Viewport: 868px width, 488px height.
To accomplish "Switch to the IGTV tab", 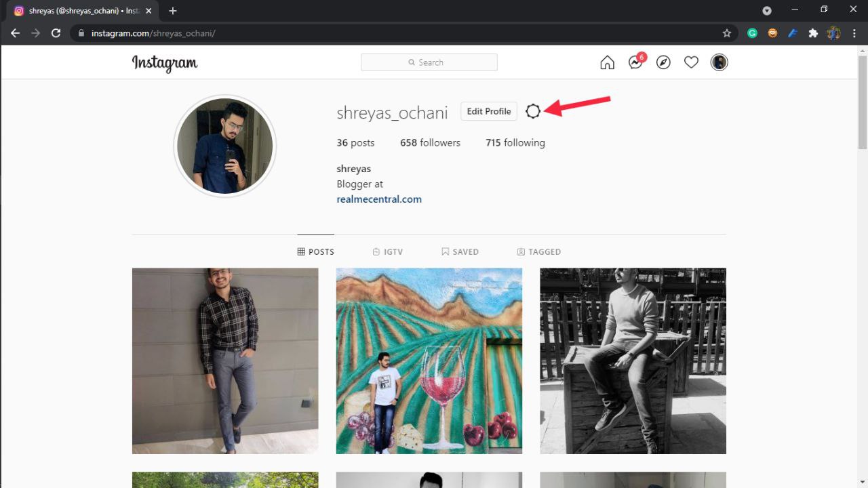I will (x=388, y=251).
